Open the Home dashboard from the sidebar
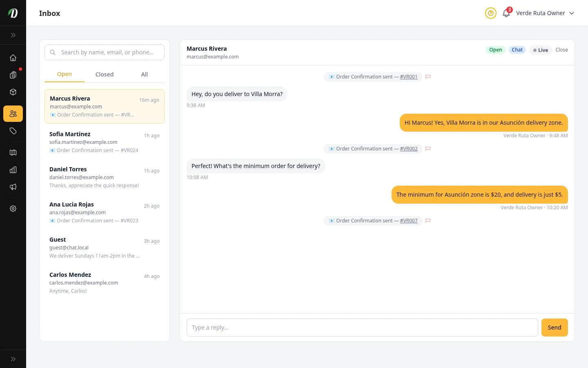 (13, 58)
